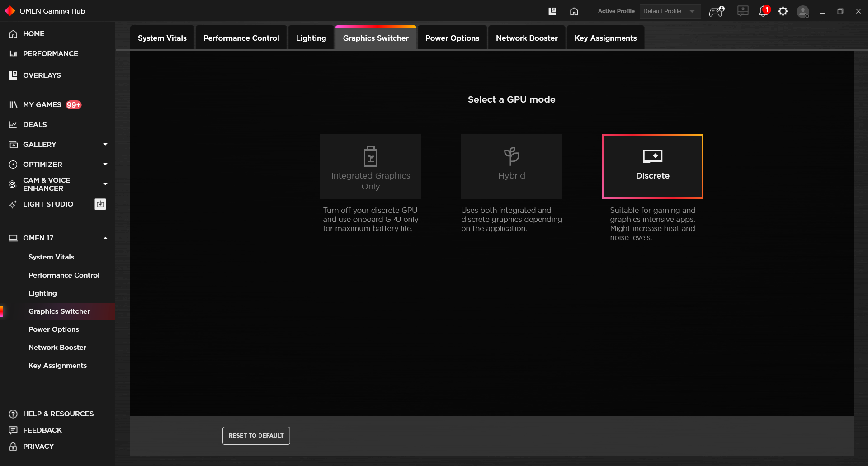This screenshot has height=466, width=868.
Task: Click the Light Studio download icon
Action: coord(100,204)
